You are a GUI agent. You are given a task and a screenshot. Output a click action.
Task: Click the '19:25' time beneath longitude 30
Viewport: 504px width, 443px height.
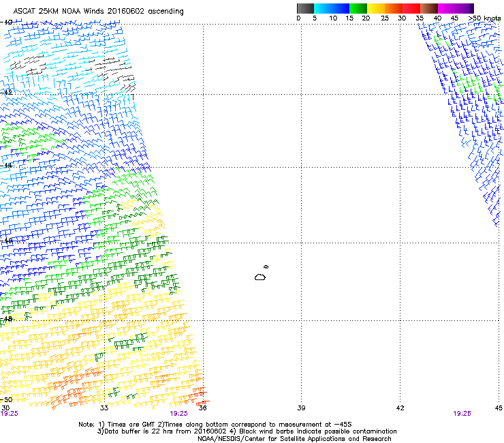point(10,414)
